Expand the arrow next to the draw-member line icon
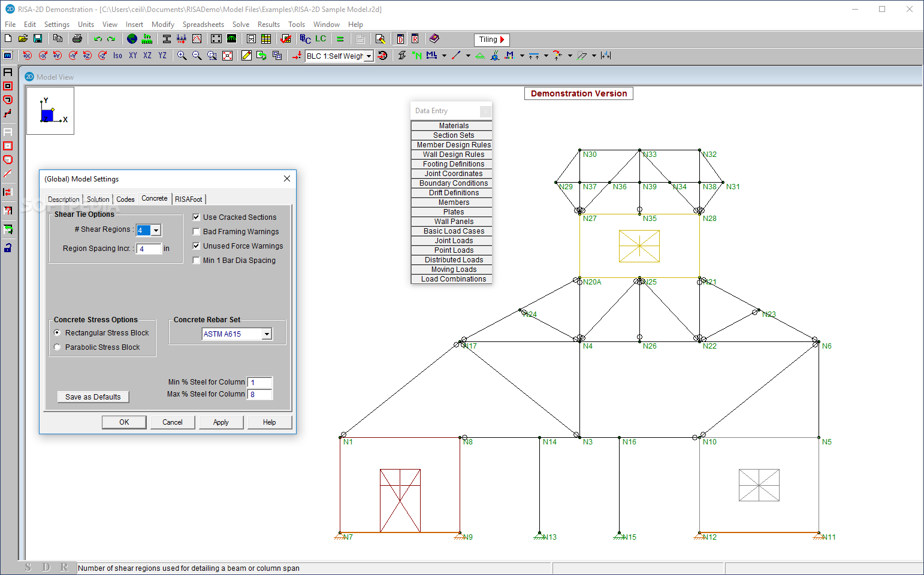 tap(468, 56)
